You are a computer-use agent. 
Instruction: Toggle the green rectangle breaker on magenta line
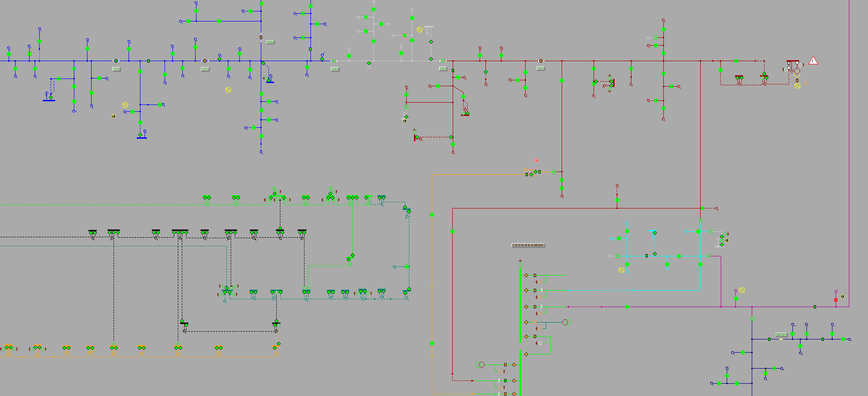(815, 307)
